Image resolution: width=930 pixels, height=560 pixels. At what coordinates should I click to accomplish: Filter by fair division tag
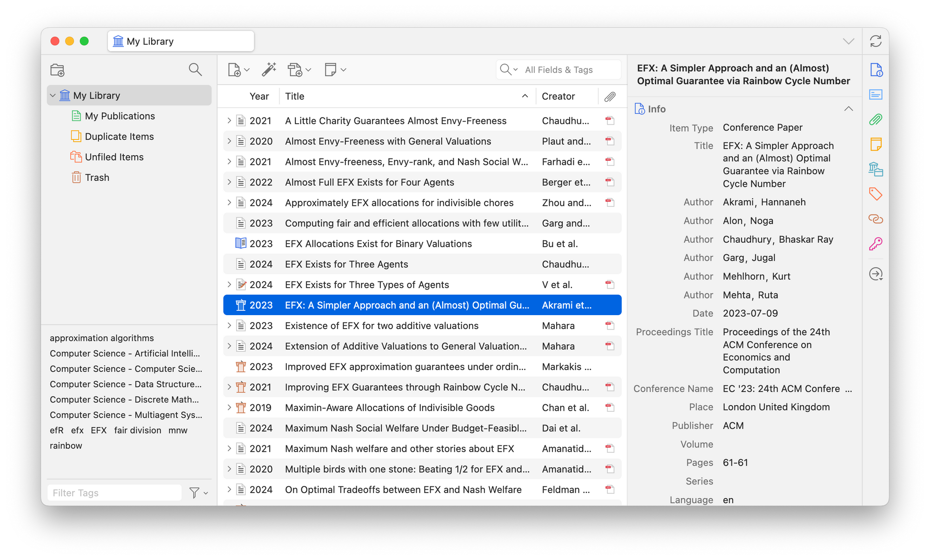click(138, 430)
